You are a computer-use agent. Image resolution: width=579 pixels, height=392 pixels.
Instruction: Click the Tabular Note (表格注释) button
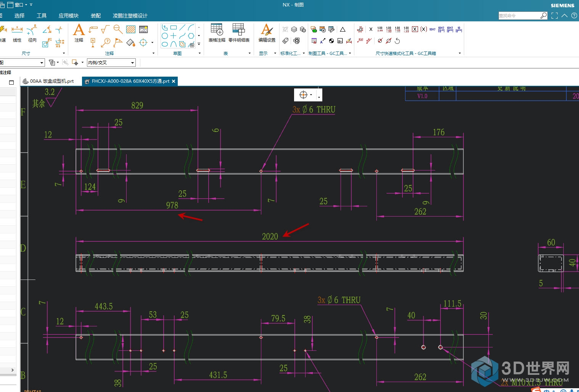coord(217,33)
